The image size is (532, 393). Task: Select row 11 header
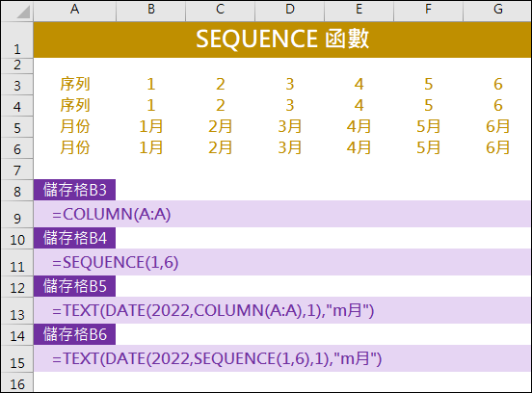click(17, 262)
